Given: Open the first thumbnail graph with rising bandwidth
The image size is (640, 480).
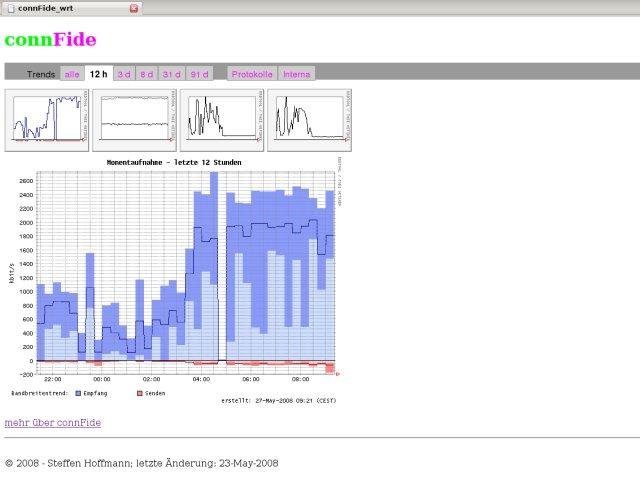Looking at the screenshot, I should [x=47, y=120].
